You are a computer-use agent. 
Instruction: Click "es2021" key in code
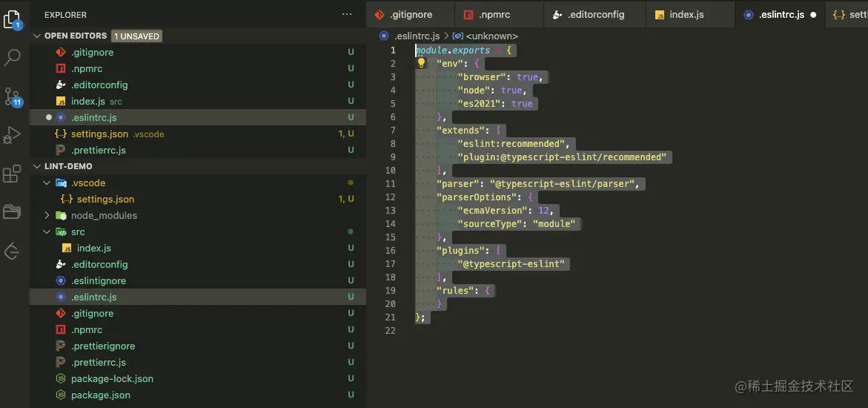(x=479, y=104)
